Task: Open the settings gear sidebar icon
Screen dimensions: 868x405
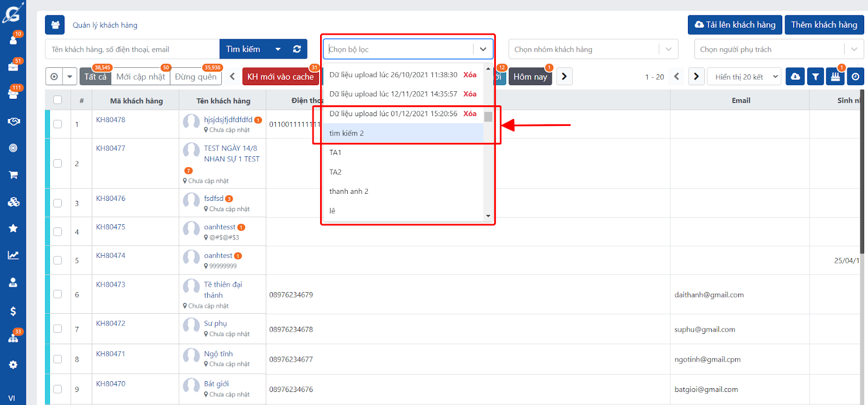Action: [x=13, y=365]
